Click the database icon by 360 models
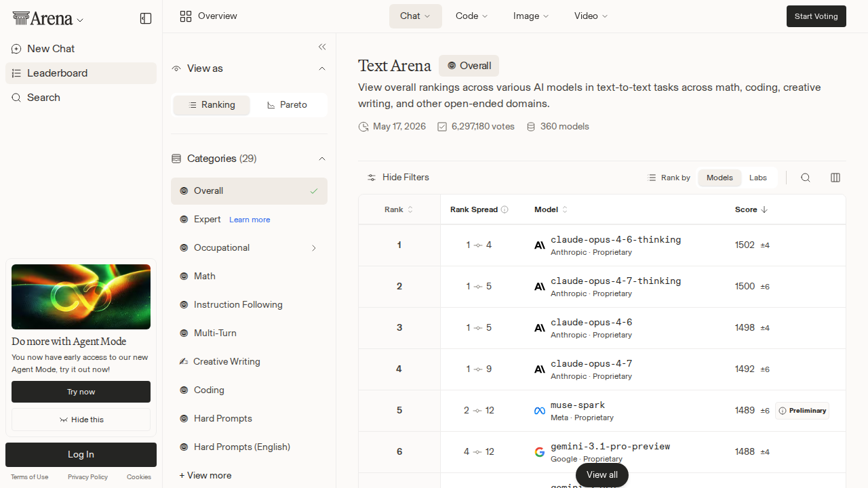The image size is (868, 488). point(531,127)
